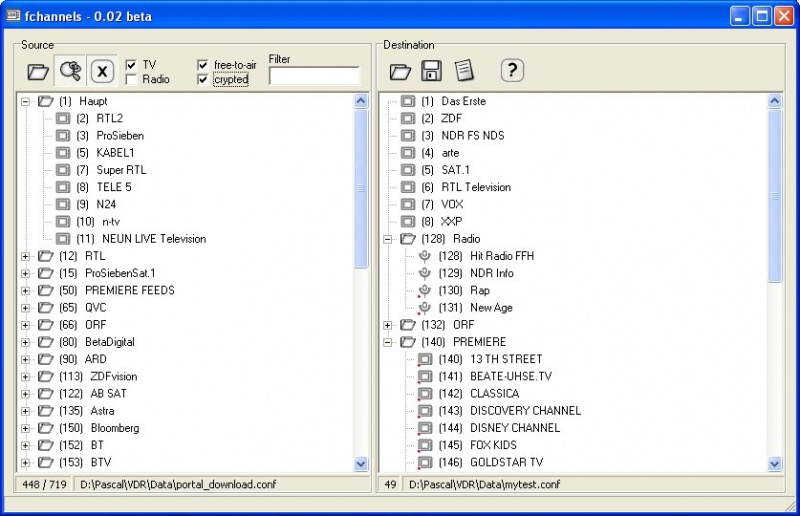
Task: Expand the PREMIERE FEEDS group
Action: (x=26, y=290)
